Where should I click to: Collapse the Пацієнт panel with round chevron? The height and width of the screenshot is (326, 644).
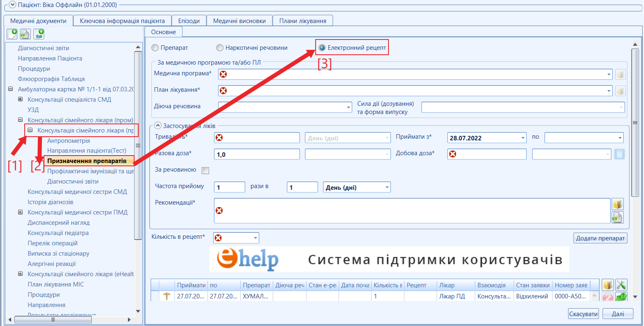coord(12,5)
